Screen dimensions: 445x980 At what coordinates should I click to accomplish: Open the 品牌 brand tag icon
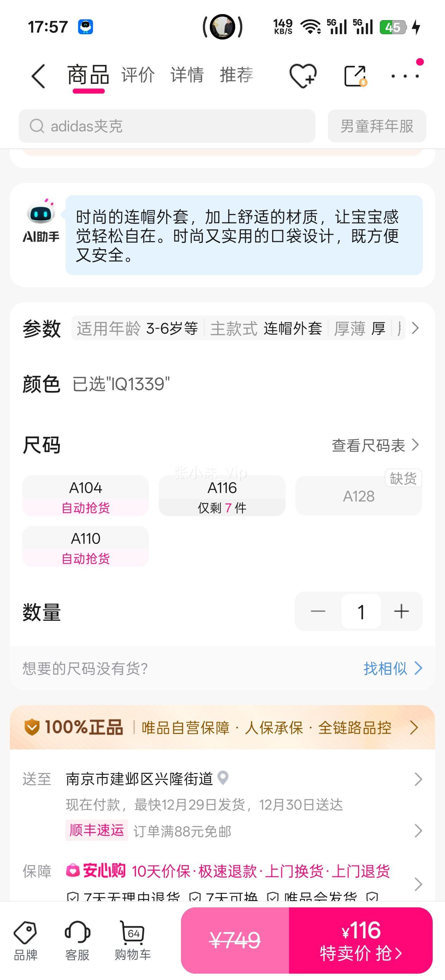[25, 941]
